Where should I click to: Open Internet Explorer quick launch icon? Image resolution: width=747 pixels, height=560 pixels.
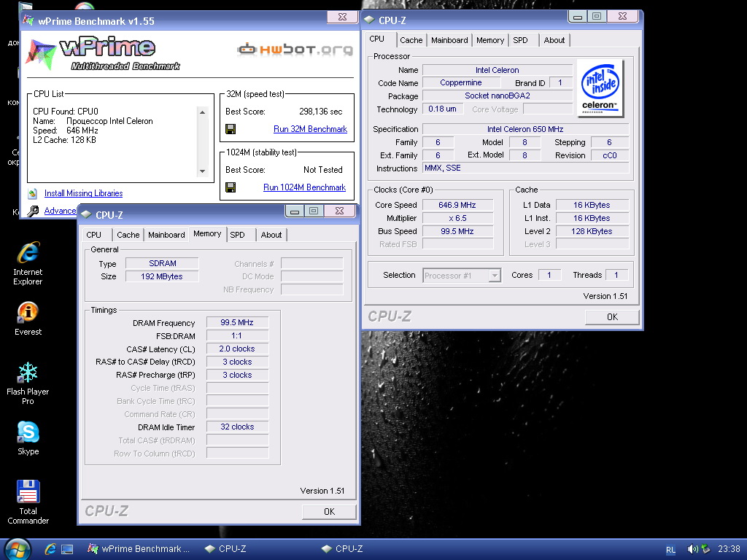(x=50, y=549)
